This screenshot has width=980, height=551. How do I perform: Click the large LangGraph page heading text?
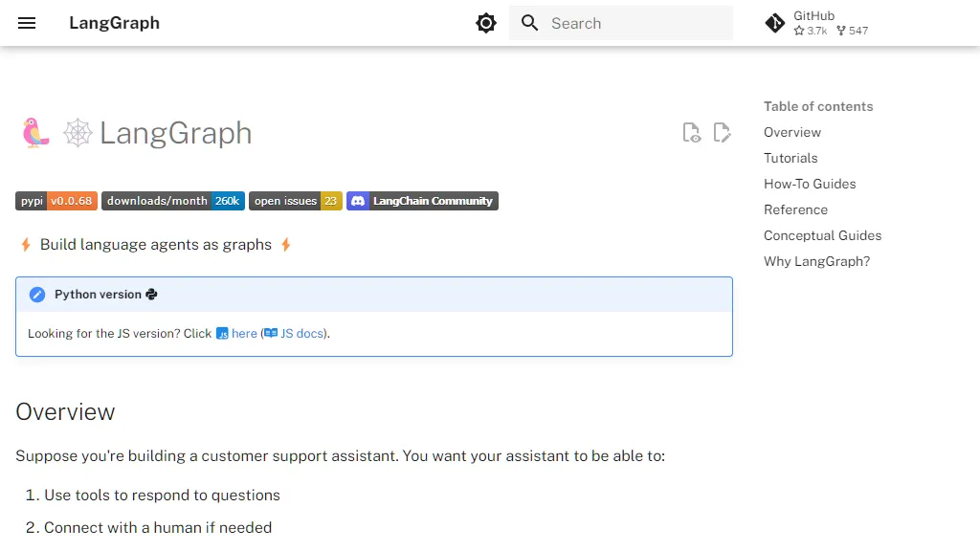[x=176, y=133]
